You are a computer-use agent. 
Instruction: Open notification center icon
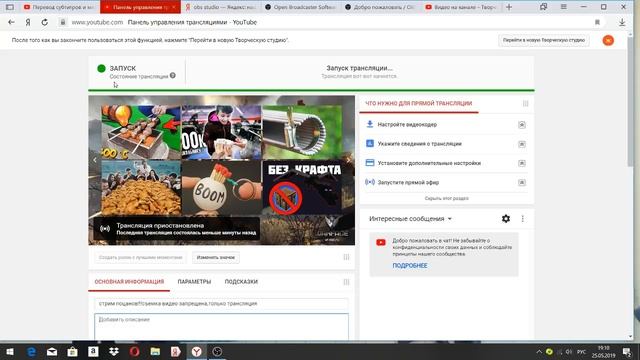pyautogui.click(x=627, y=352)
